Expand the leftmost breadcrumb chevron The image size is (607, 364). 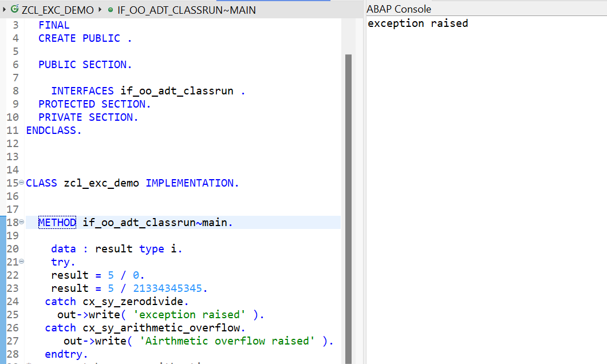(x=4, y=10)
